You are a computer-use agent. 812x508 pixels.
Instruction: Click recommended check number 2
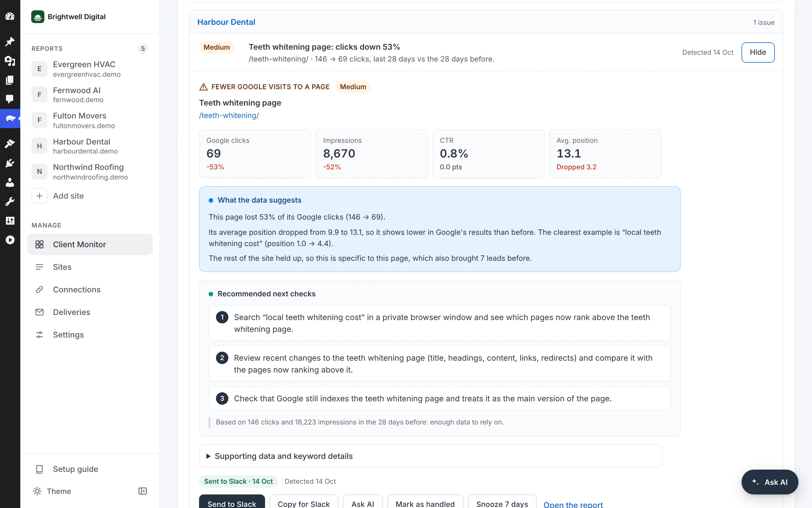[440, 364]
